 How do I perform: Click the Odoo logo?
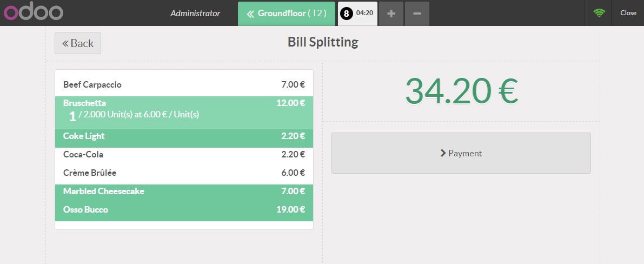34,13
